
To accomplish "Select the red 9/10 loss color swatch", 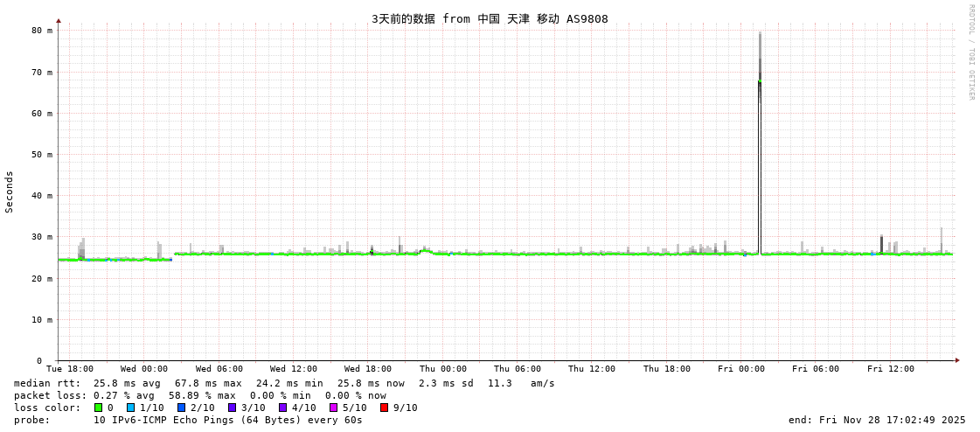I will pyautogui.click(x=384, y=408).
